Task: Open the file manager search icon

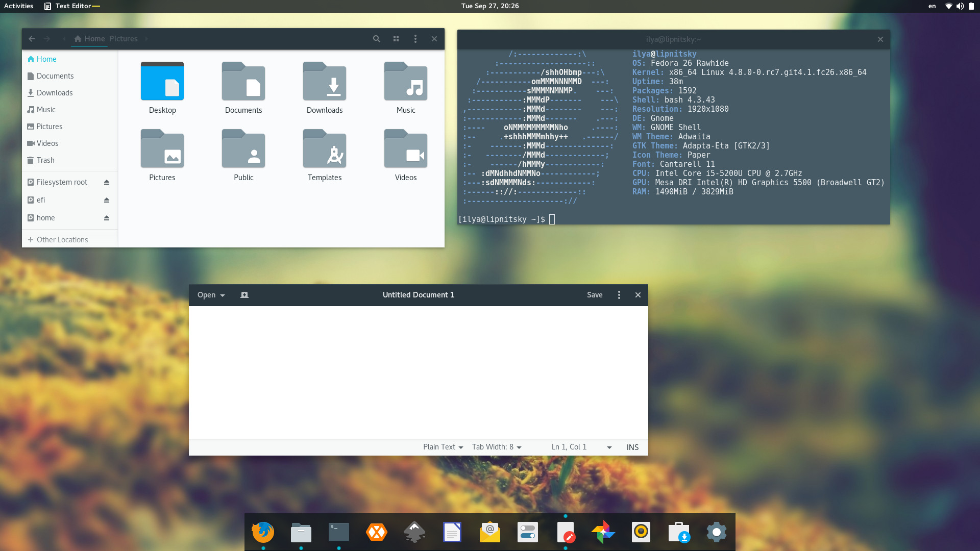Action: (x=377, y=39)
